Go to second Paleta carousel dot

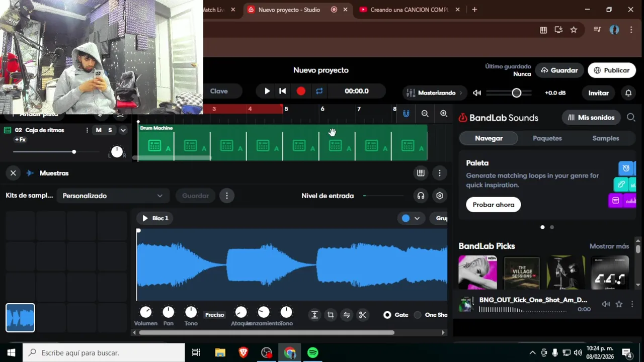552,227
